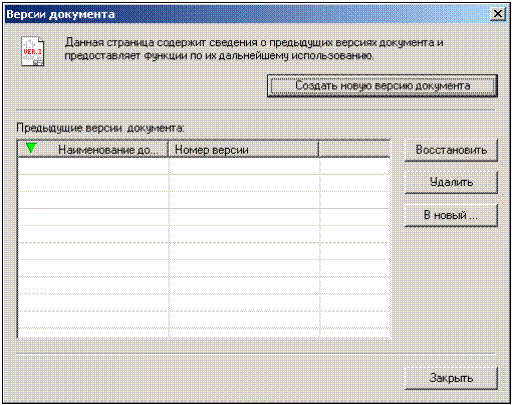
Task: Sort by 'Наименование до...' column header
Action: click(93, 149)
